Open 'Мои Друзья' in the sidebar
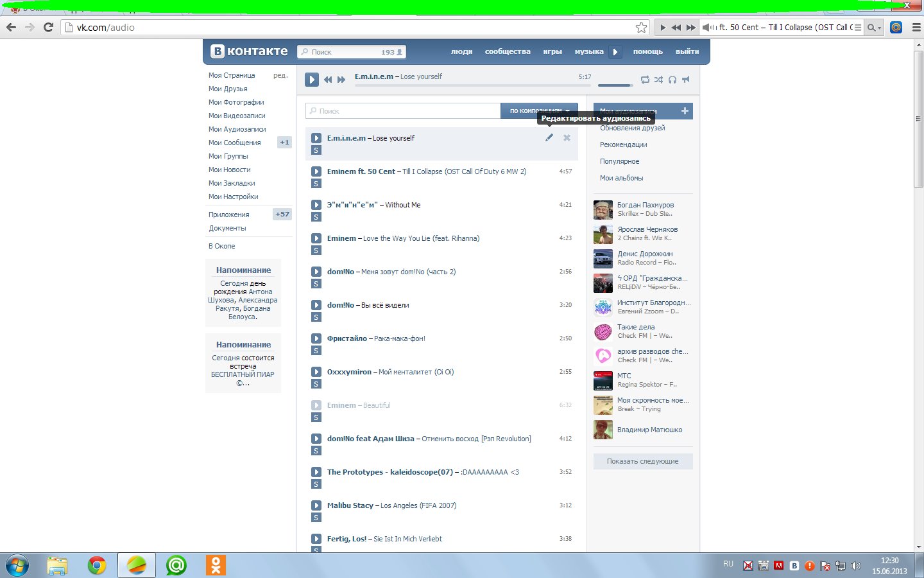This screenshot has width=924, height=578. [228, 89]
